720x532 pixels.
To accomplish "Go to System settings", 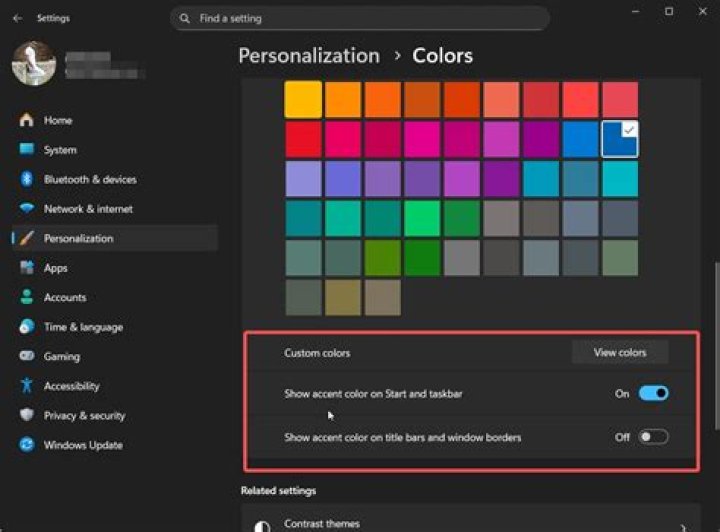I will [115, 149].
